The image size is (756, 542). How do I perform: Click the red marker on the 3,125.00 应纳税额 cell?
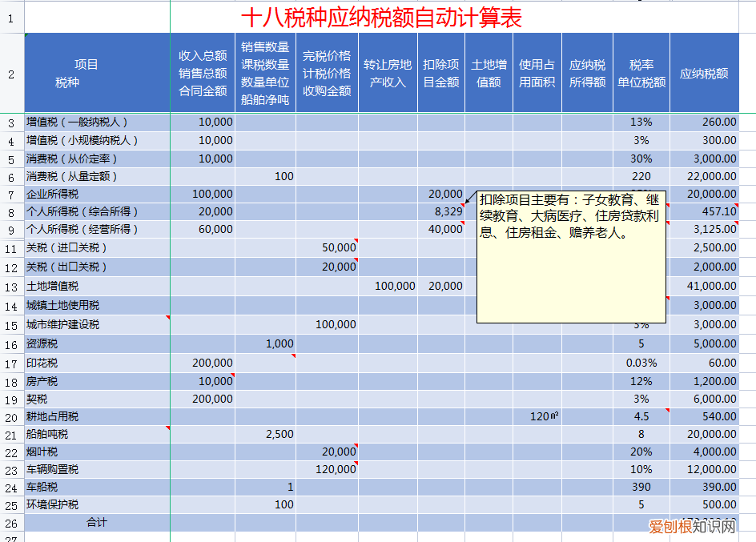(x=737, y=223)
